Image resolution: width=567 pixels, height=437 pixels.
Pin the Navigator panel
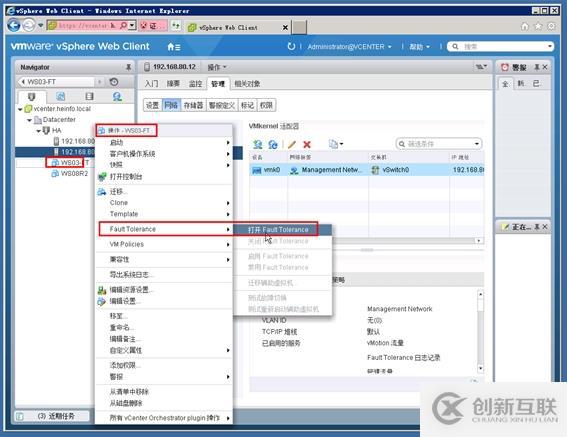pos(128,67)
